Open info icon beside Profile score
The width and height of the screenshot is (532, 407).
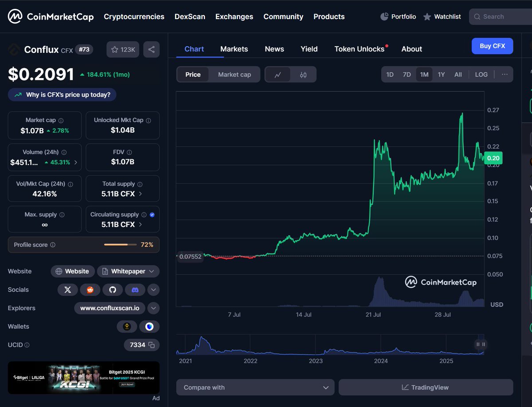pos(53,245)
